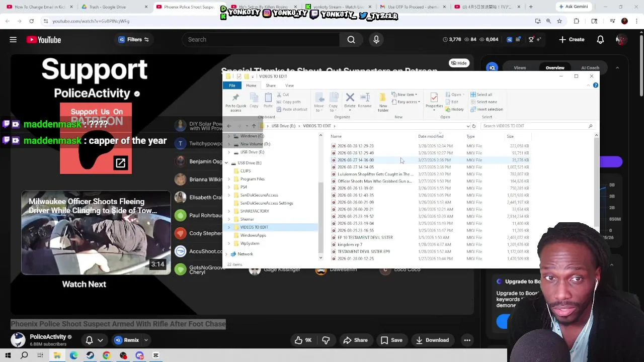Open YouTube notifications bell

(600, 40)
